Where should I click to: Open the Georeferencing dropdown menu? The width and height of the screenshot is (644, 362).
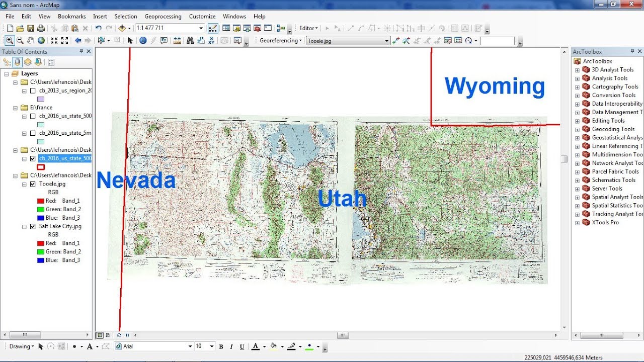coord(281,41)
